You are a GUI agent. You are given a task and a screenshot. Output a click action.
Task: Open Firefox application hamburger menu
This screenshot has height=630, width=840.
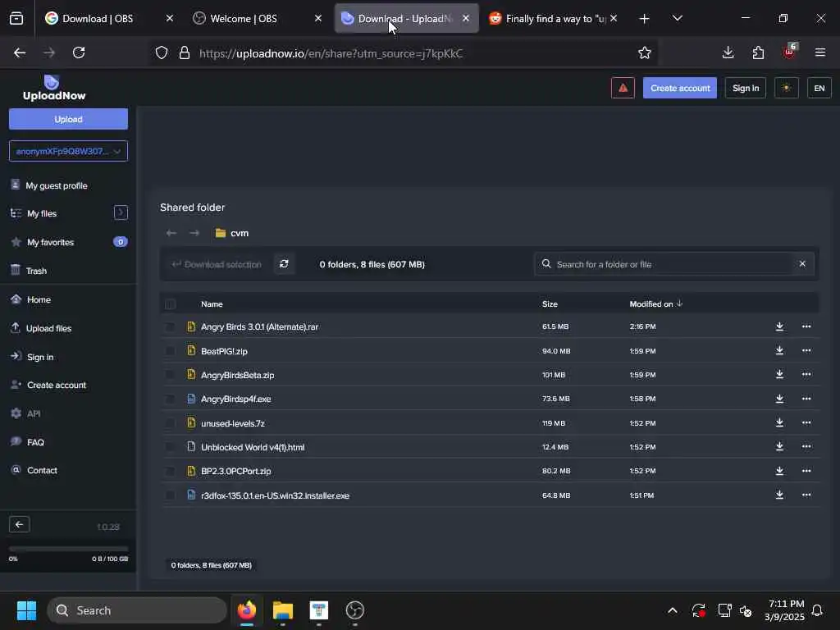pyautogui.click(x=819, y=52)
